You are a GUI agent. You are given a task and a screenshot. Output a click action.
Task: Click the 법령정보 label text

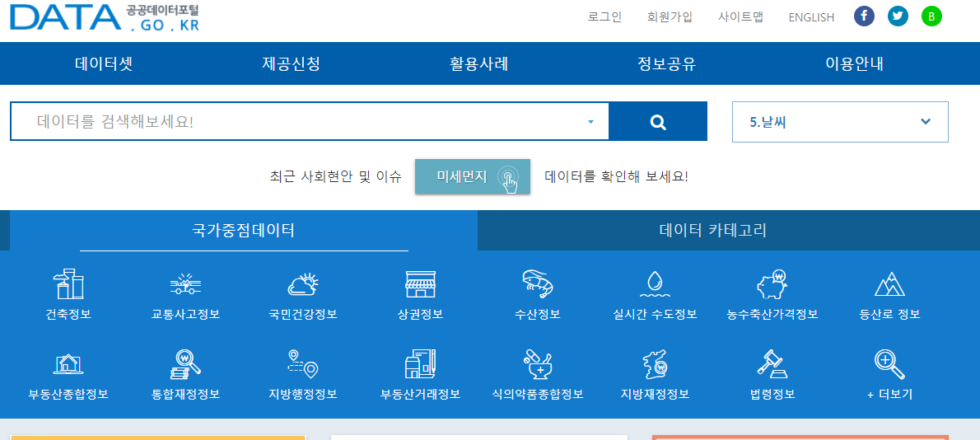click(x=772, y=395)
